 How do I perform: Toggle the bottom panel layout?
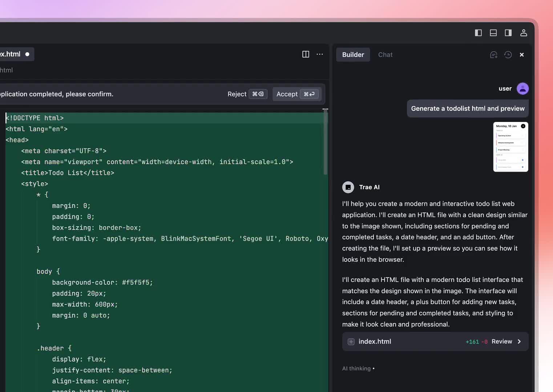coord(493,33)
